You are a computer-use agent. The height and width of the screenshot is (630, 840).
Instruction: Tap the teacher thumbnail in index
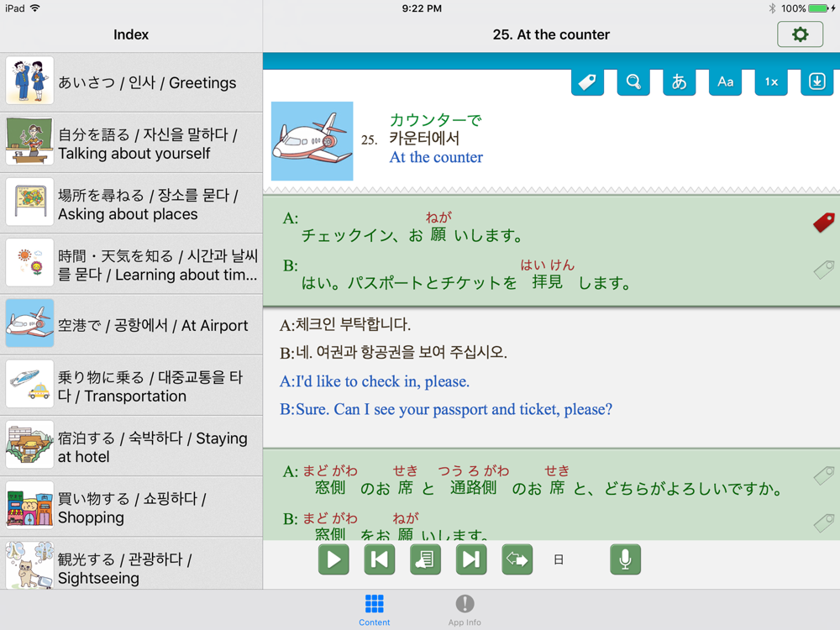[x=29, y=141]
